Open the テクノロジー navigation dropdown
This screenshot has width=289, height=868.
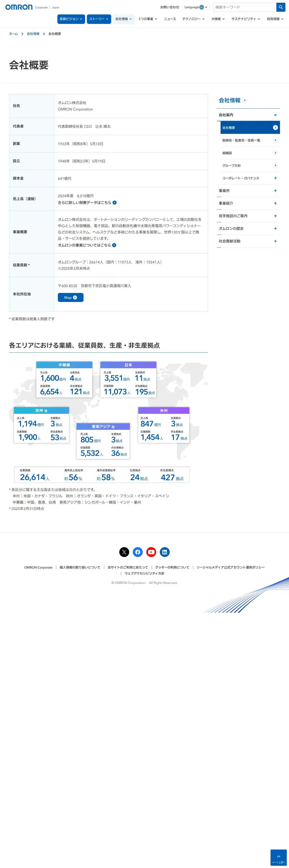(193, 19)
